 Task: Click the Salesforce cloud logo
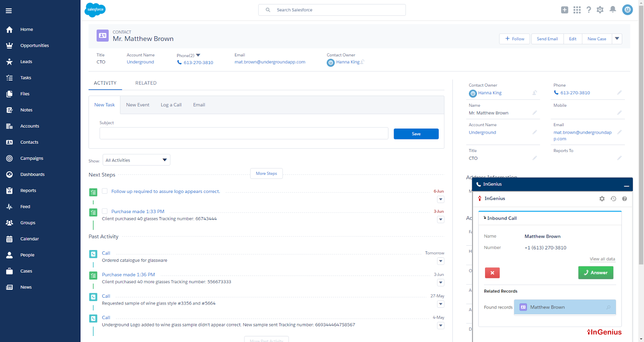pos(95,10)
